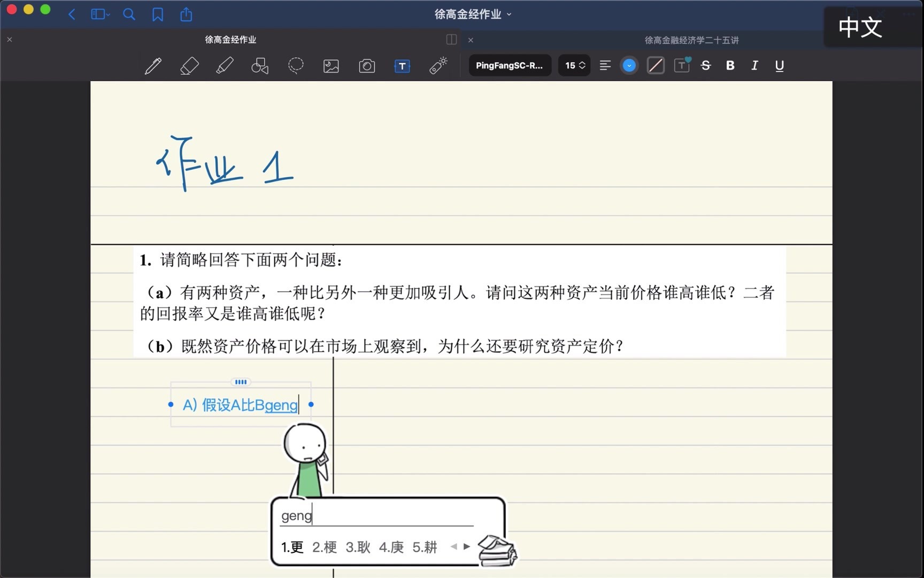Grab the text box move handle
This screenshot has height=578, width=924.
click(x=241, y=382)
